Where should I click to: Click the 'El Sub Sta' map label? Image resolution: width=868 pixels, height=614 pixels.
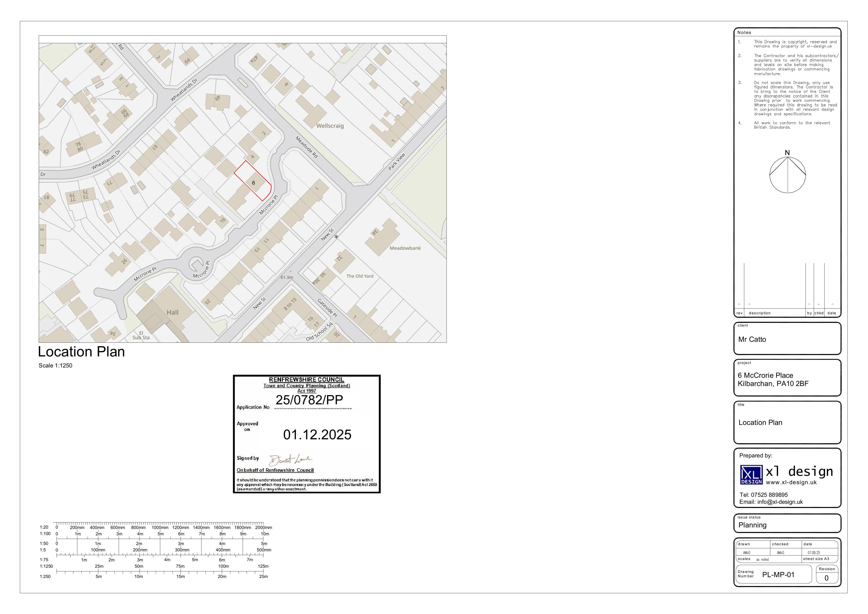click(x=141, y=335)
